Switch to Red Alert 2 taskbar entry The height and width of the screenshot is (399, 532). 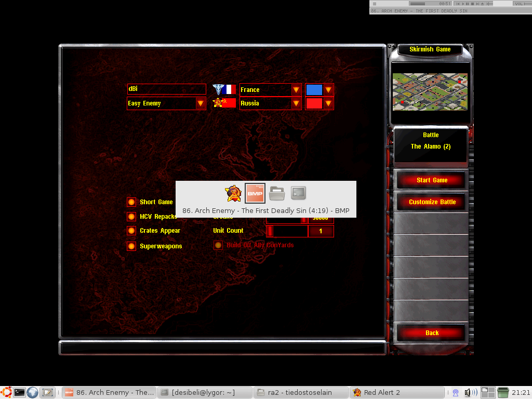tap(397, 393)
